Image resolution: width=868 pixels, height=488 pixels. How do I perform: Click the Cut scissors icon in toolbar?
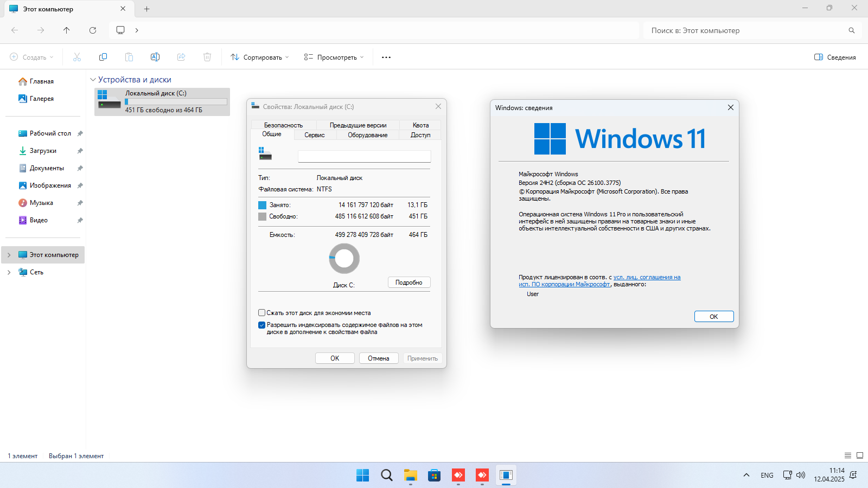click(x=77, y=57)
